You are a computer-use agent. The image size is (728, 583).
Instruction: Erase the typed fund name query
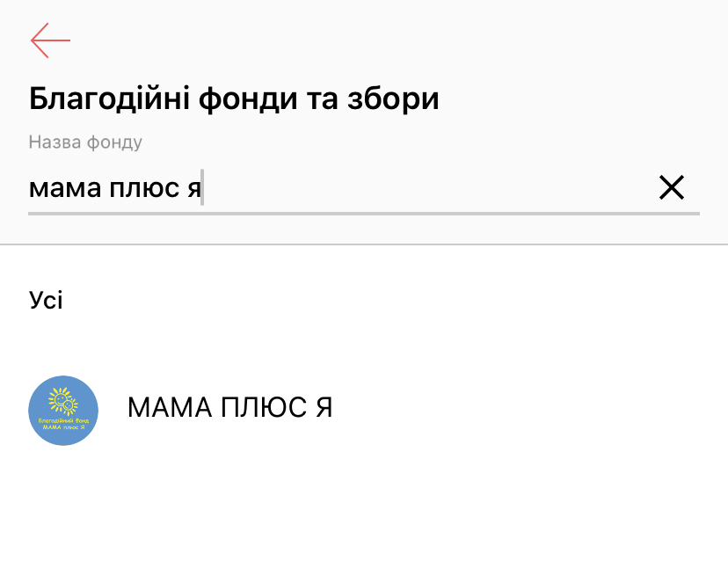tap(671, 187)
